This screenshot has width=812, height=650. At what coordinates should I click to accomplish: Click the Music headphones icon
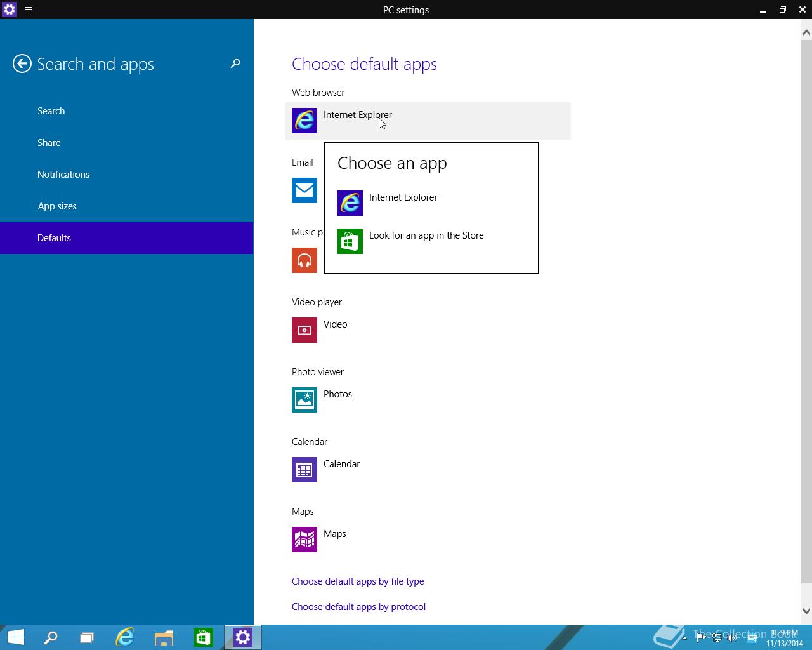[x=304, y=260]
